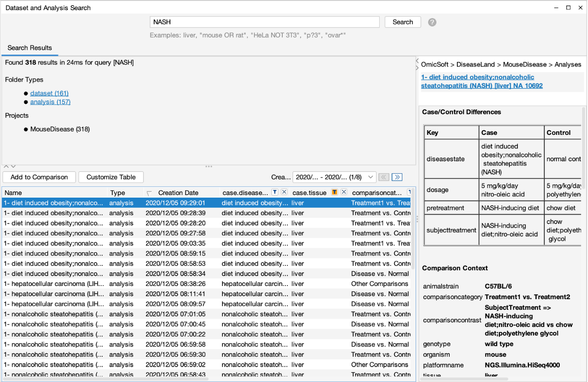Click the Case/Control Differences heading
The height and width of the screenshot is (382, 588).
[x=461, y=112]
